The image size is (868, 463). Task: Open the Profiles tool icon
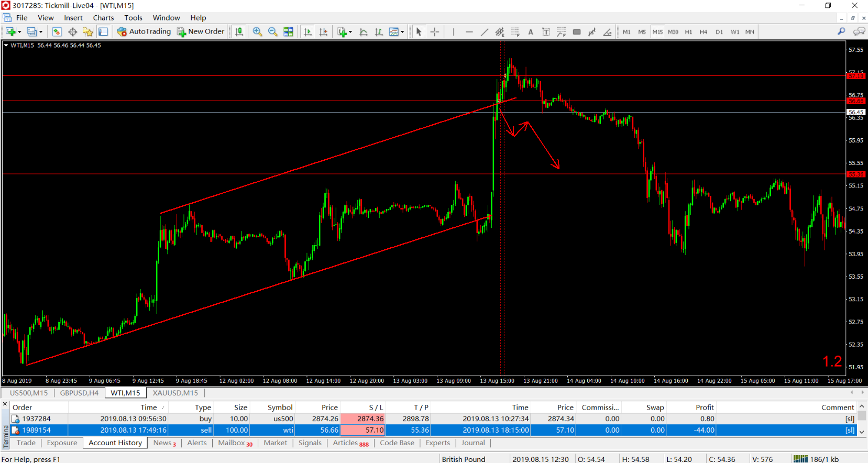[32, 31]
